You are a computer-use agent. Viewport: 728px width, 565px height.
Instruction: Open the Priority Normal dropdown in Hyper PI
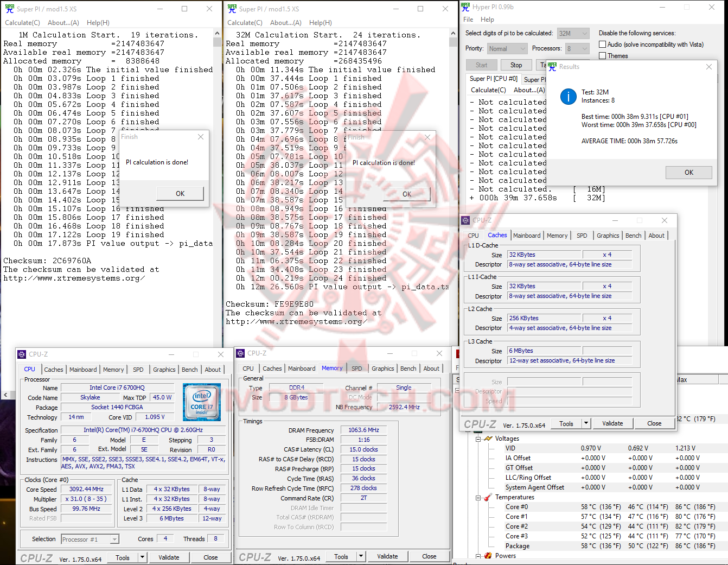pyautogui.click(x=507, y=48)
